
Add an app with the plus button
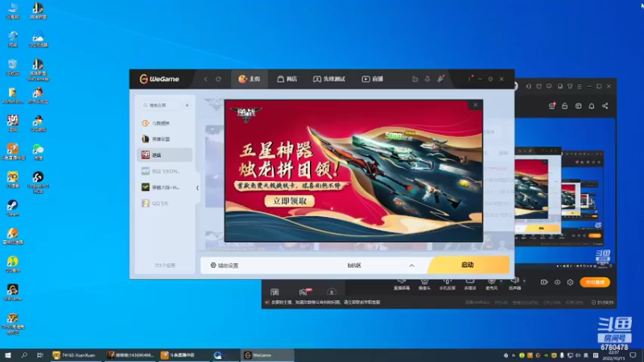pyautogui.click(x=188, y=105)
